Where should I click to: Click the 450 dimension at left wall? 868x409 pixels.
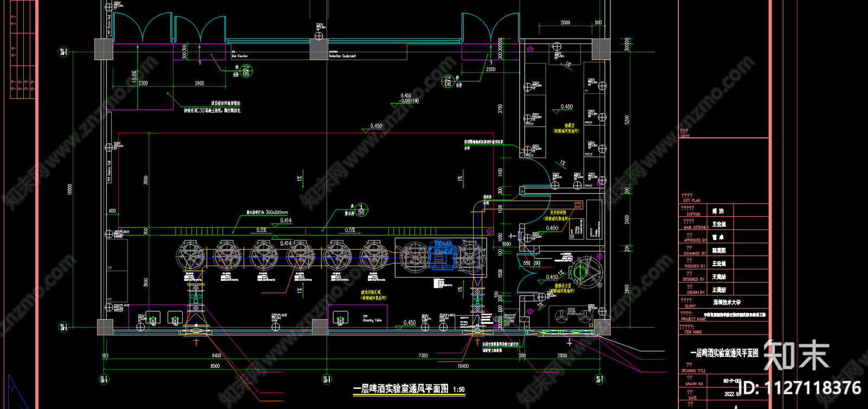click(112, 211)
